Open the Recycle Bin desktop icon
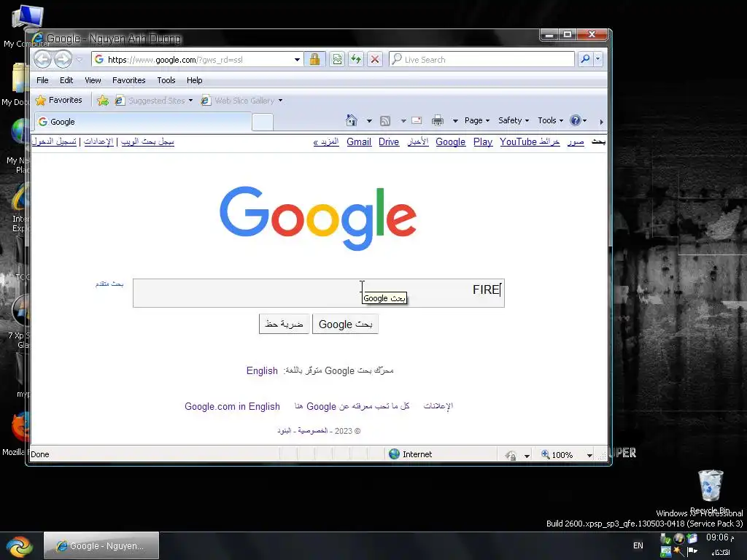This screenshot has width=747, height=560. [x=710, y=492]
